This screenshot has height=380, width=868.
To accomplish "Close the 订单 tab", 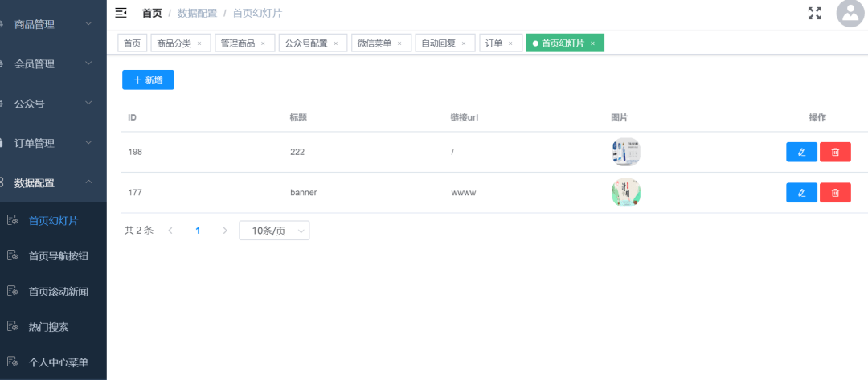I will (510, 43).
